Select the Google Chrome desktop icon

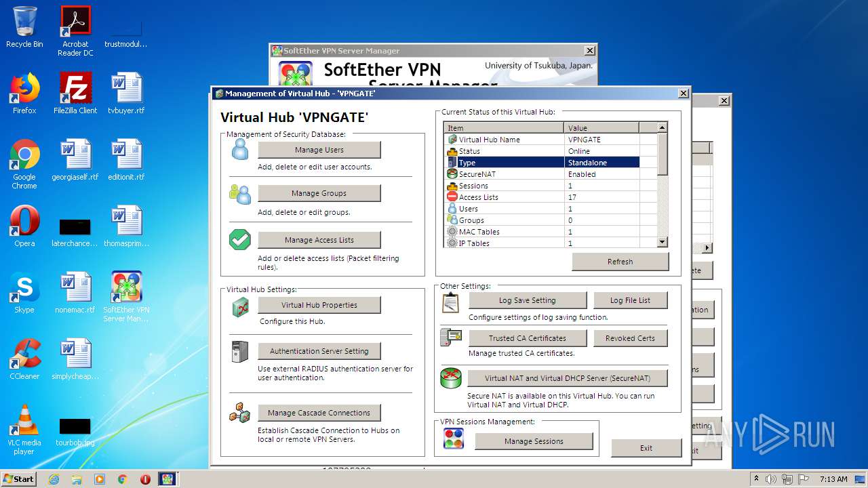coord(24,164)
